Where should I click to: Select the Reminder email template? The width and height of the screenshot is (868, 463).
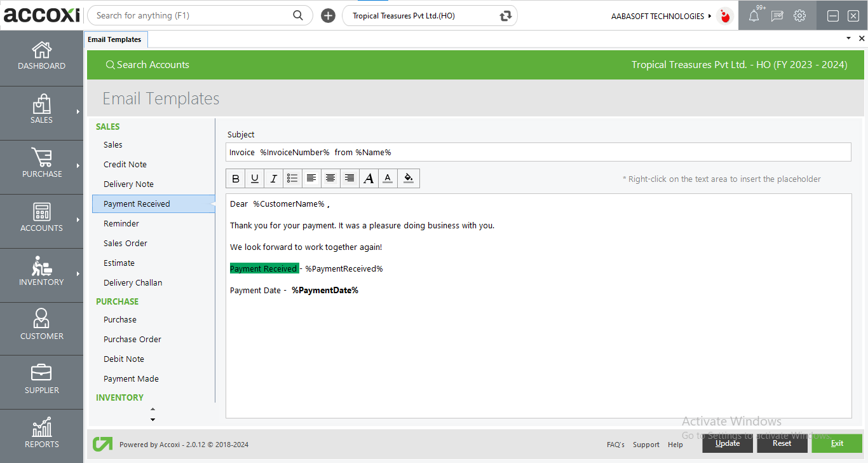[121, 223]
